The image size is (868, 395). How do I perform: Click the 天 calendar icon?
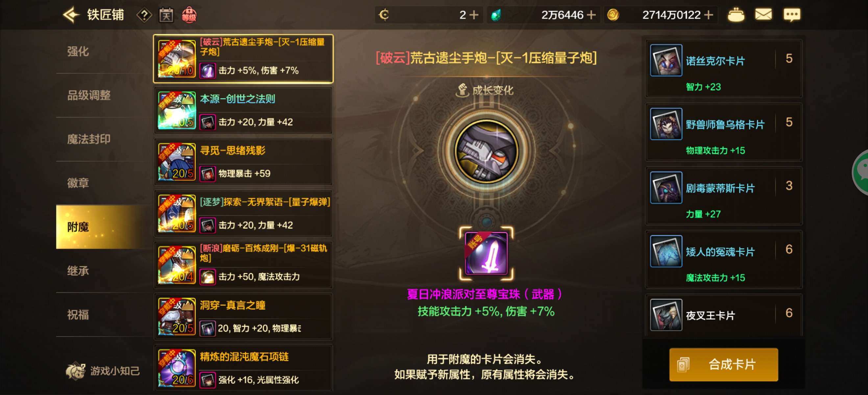[166, 15]
